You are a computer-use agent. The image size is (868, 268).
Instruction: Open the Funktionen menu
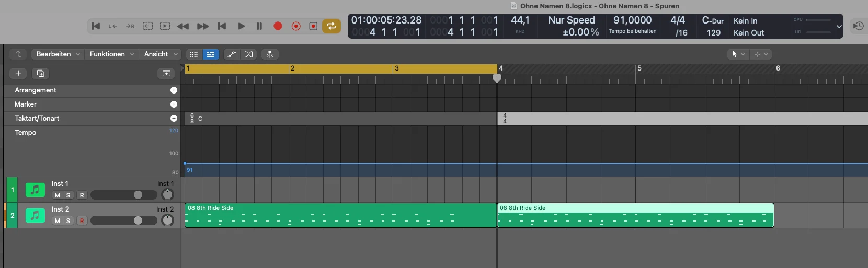coord(111,54)
